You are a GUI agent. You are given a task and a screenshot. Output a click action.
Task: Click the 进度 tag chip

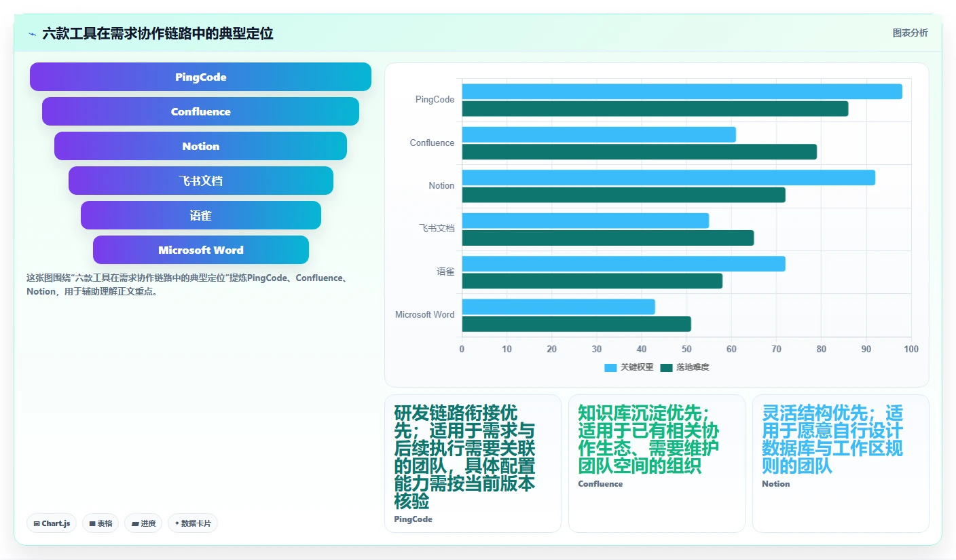tap(143, 523)
